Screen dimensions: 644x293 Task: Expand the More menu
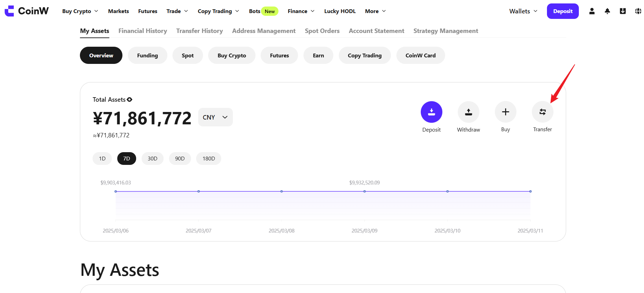pyautogui.click(x=375, y=11)
